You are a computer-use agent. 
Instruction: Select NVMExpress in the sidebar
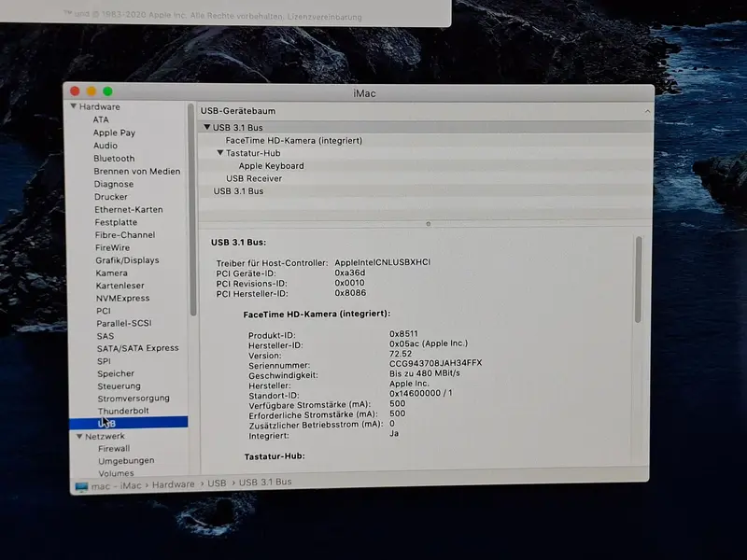point(123,298)
